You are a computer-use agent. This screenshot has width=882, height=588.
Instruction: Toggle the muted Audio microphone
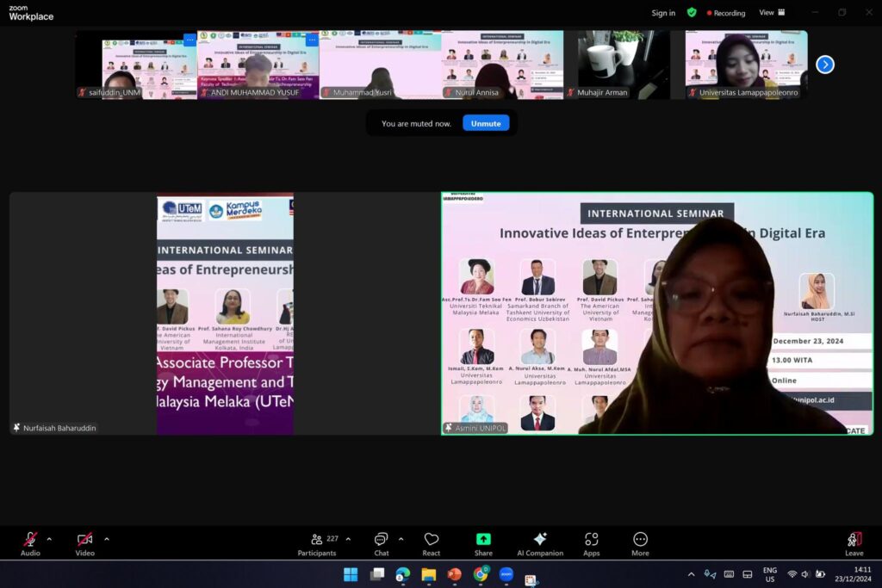coord(30,540)
